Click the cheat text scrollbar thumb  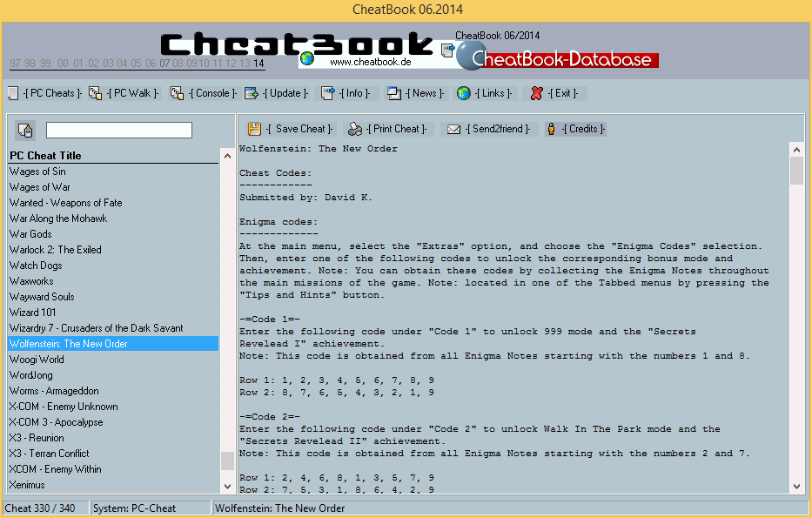pos(796,171)
